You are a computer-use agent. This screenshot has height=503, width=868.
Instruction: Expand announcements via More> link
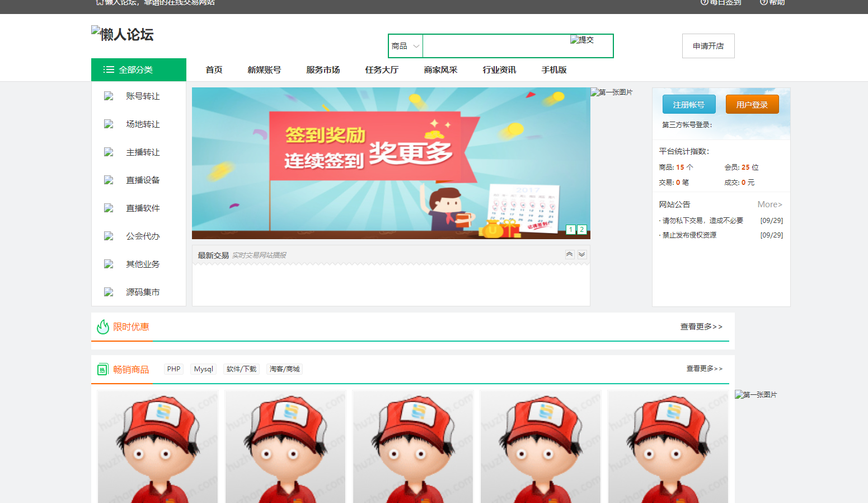pos(770,204)
